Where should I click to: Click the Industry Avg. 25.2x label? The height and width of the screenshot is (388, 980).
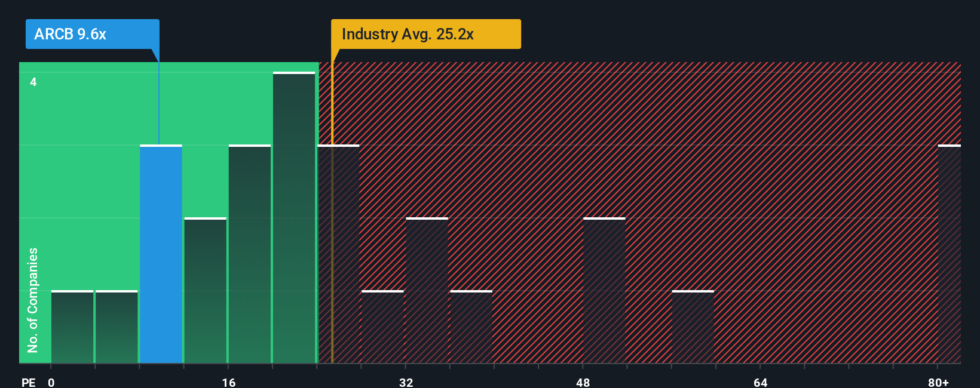coord(426,34)
